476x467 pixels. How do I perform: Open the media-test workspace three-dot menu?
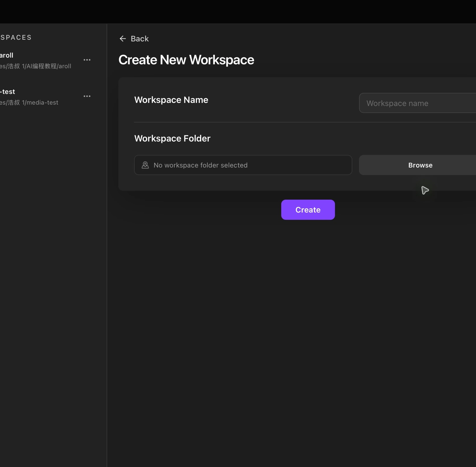click(x=87, y=96)
